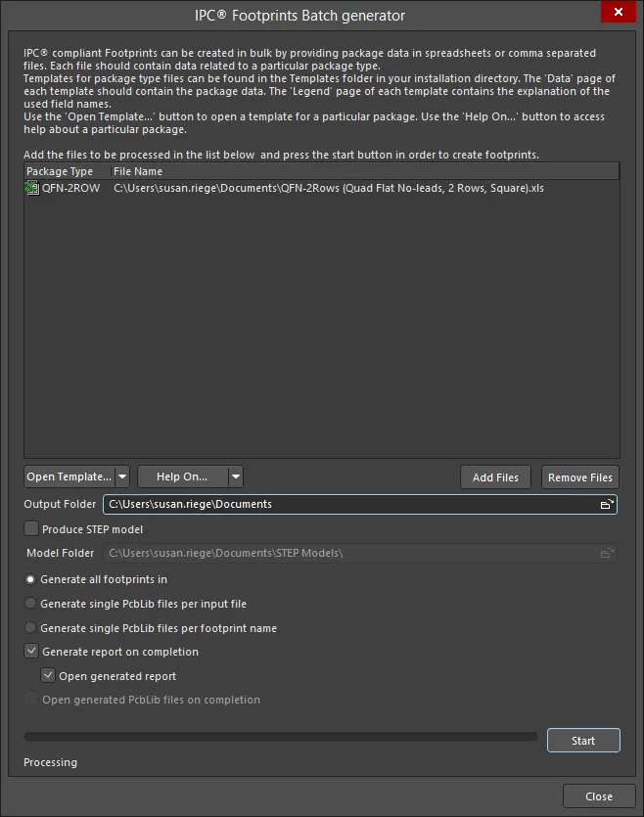Image resolution: width=644 pixels, height=817 pixels.
Task: Expand the Help On dropdown arrow
Action: (x=236, y=477)
